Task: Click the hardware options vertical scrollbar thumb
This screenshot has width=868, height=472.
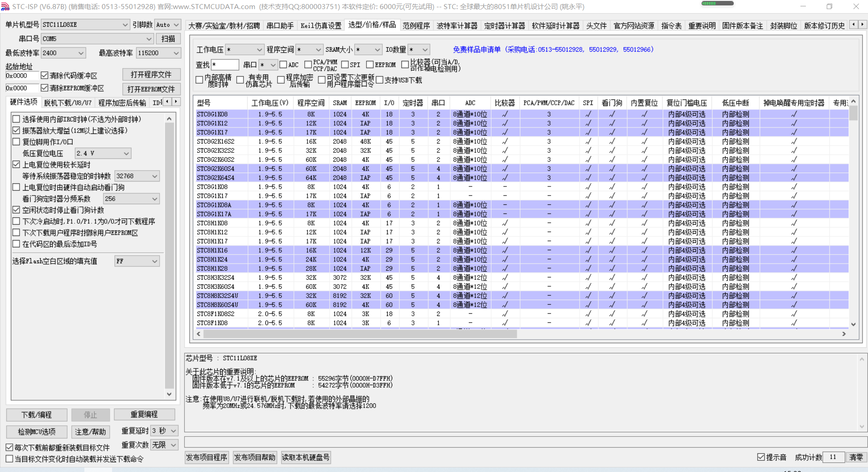Action: [x=169, y=255]
